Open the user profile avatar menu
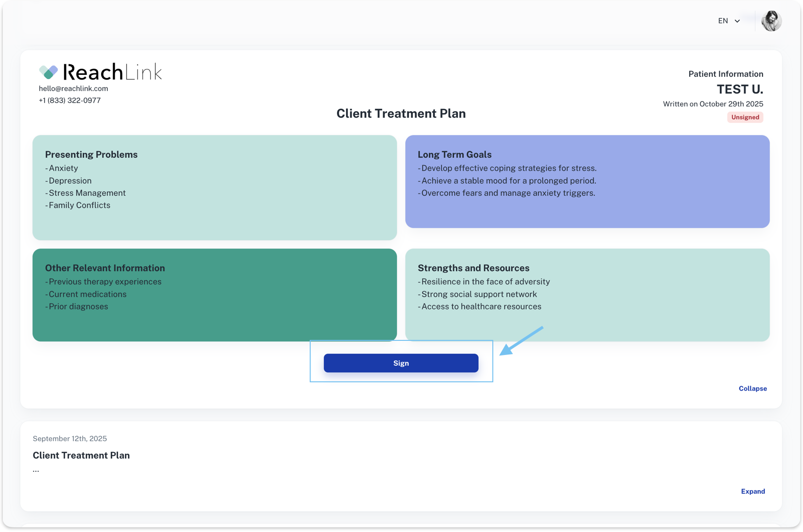Viewport: 803px width, 532px height. tap(771, 21)
